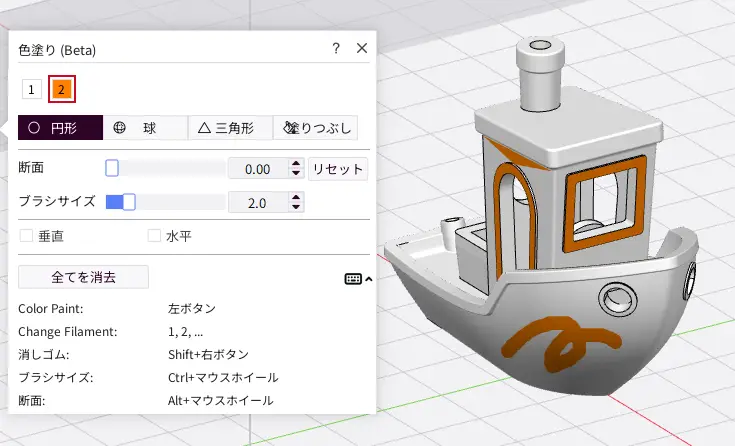
Task: Select the 円形 circle brush tool
Action: (x=60, y=128)
